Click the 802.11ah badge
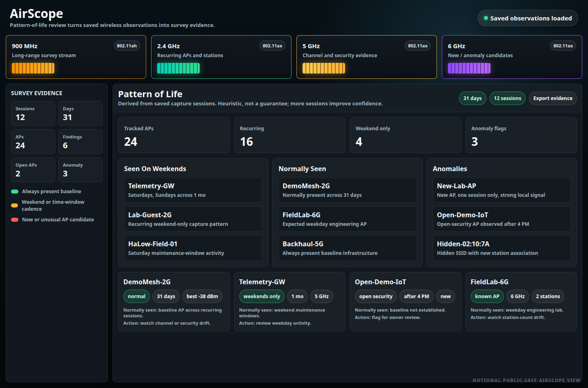Viewport: 588px width, 388px height. (x=127, y=46)
